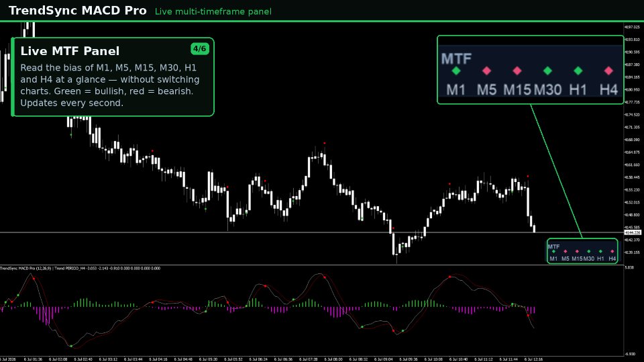This screenshot has height=362, width=644.
Task: Click the indicator label 'TrendSync MACD Pro (12,26,9)'
Action: click(25, 268)
